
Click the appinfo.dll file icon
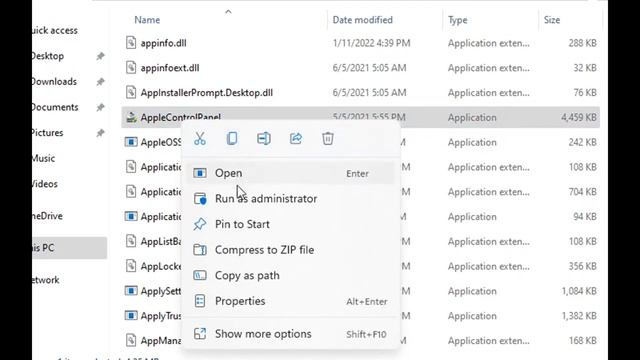pos(131,43)
